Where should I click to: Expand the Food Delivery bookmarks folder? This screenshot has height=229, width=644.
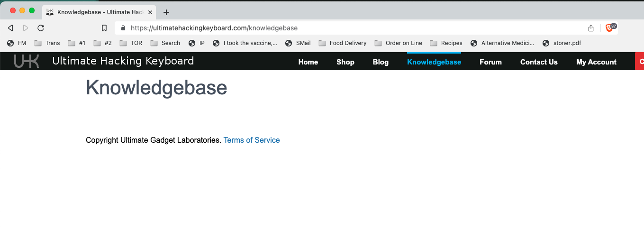coord(342,43)
